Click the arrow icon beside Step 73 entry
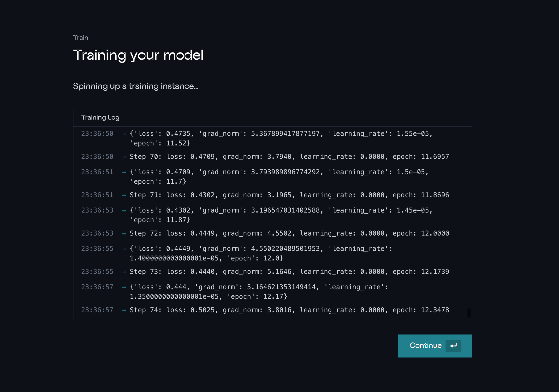 (x=124, y=272)
